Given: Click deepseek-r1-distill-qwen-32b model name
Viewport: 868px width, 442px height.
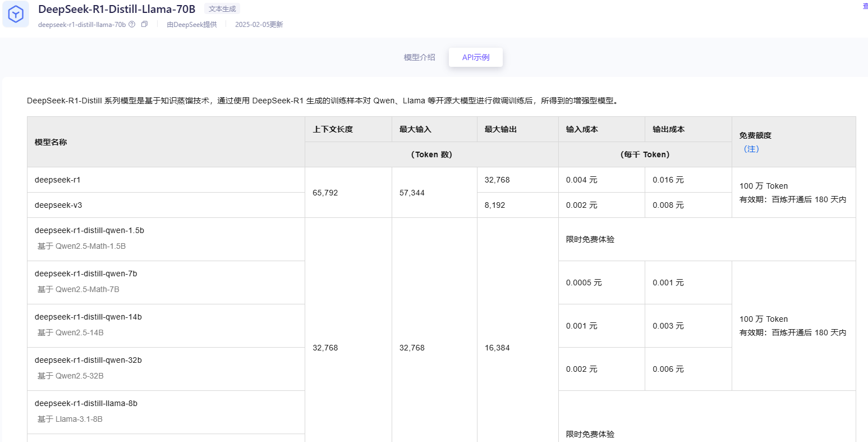Looking at the screenshot, I should pos(88,360).
